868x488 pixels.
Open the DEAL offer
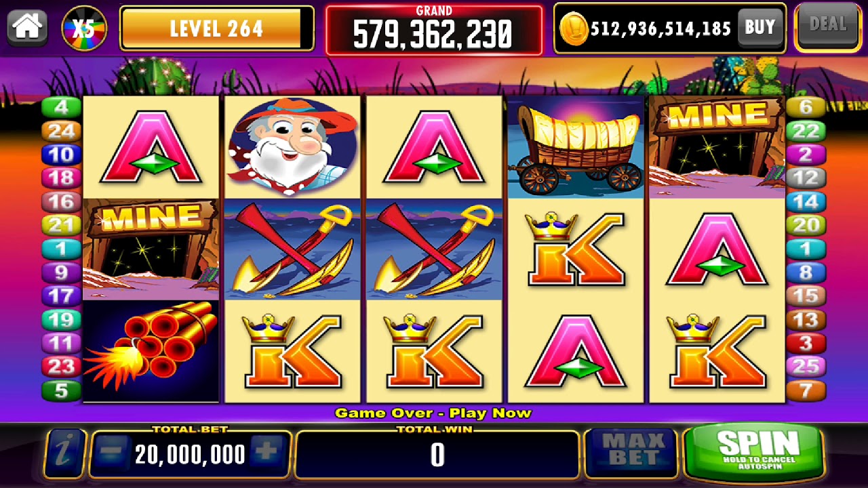[x=829, y=26]
